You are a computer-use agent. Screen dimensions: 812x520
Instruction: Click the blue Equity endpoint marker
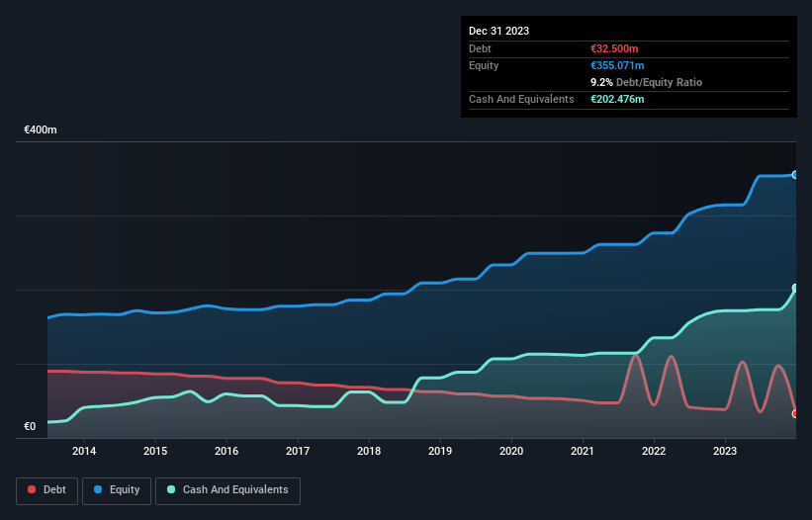tap(795, 175)
